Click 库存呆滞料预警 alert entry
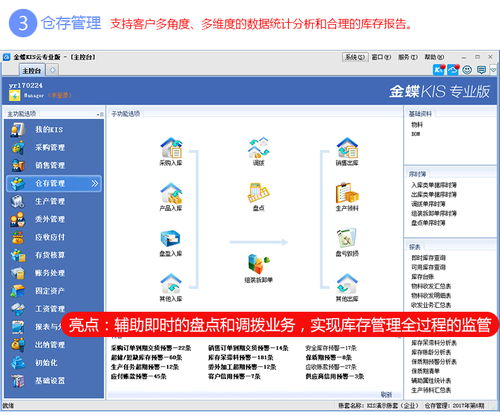The height and width of the screenshot is (418, 500). tap(241, 358)
